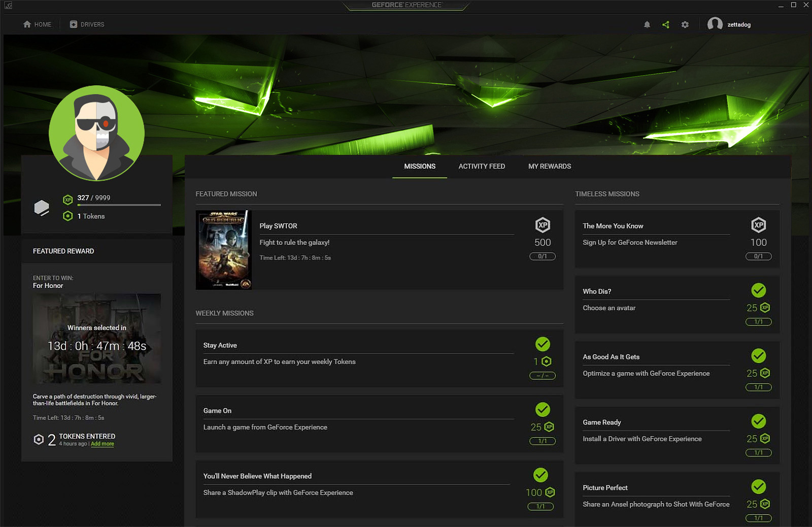Click the Game On completed checkmark
812x527 pixels.
point(543,409)
